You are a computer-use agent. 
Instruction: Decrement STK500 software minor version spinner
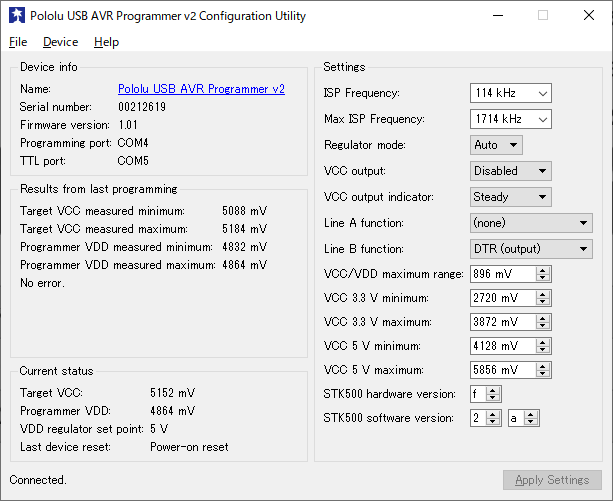[x=531, y=422]
